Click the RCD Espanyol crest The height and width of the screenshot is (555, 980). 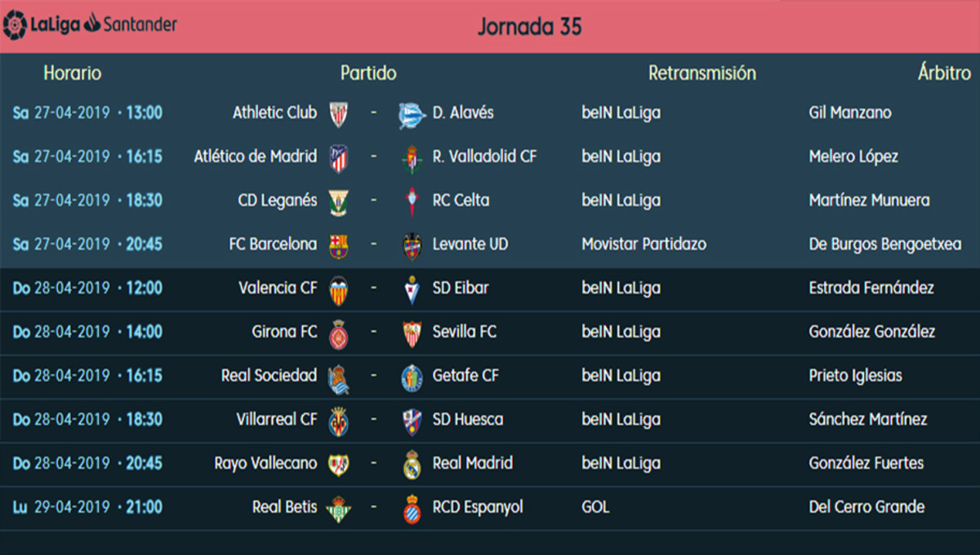point(412,508)
